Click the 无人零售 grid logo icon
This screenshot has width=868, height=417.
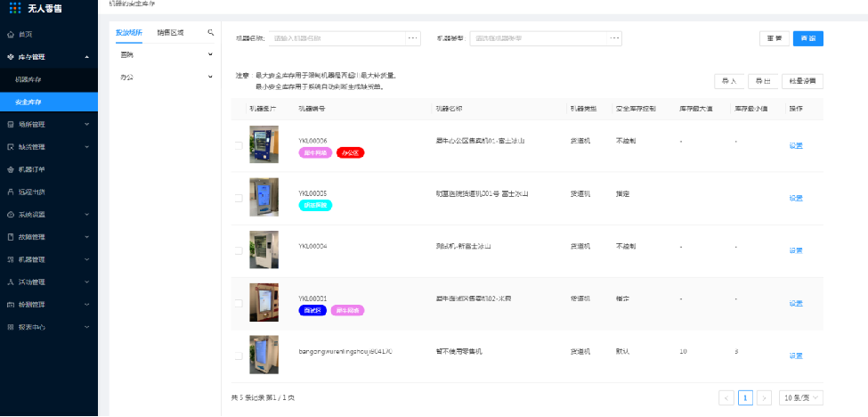(x=16, y=8)
